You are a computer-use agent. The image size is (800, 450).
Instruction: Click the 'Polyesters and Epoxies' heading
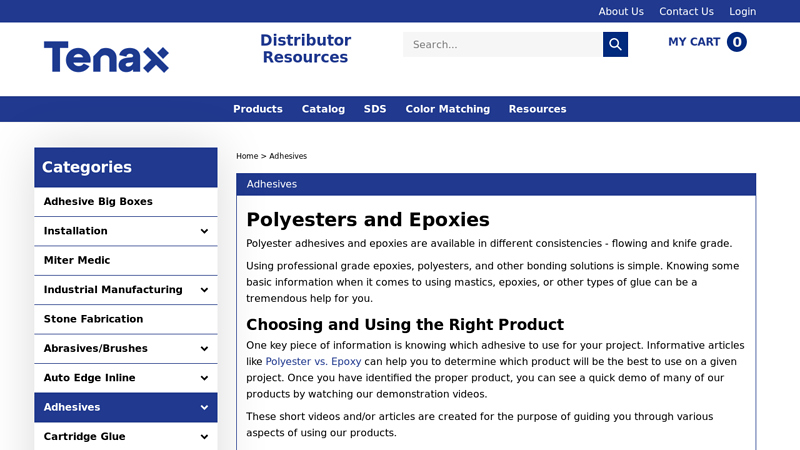pos(368,220)
